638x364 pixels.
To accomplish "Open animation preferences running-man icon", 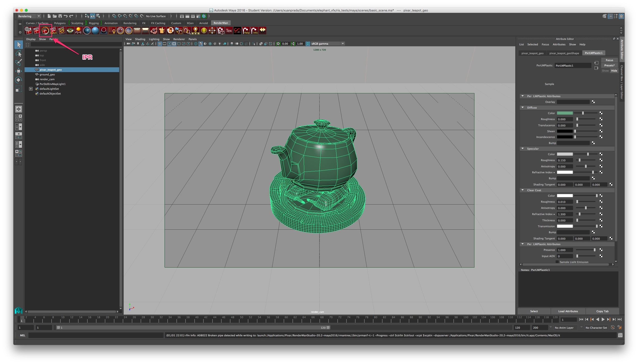I will coord(620,327).
